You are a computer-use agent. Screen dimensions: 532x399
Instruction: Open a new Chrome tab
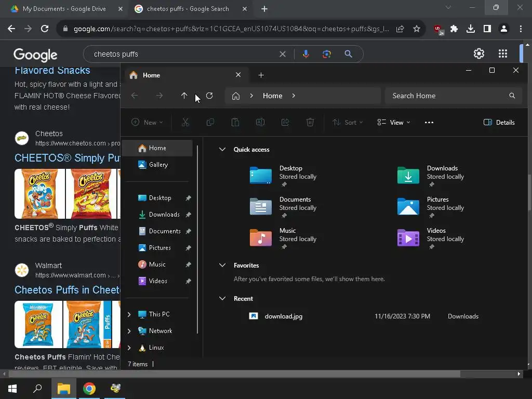click(x=264, y=9)
